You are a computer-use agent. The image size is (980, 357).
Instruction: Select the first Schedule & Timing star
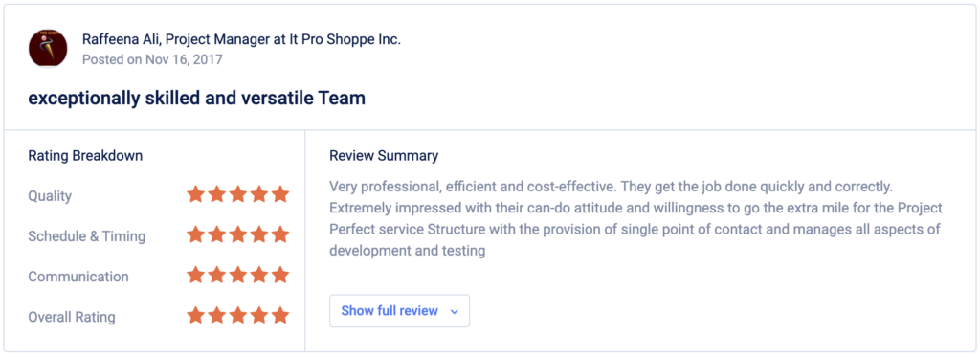pos(195,234)
